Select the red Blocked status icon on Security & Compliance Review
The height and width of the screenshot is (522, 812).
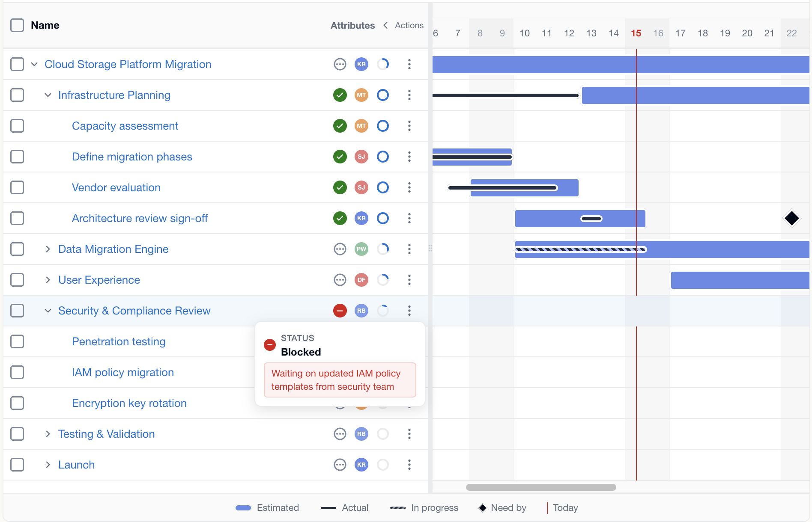340,311
